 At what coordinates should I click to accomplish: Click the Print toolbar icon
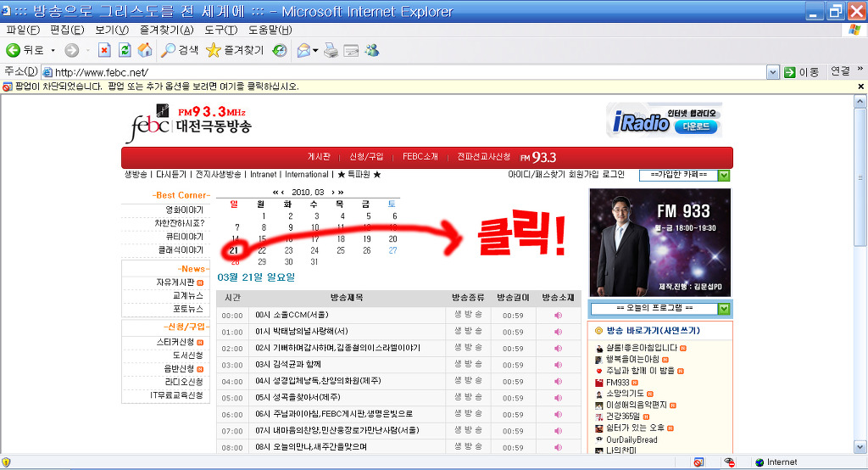point(331,50)
